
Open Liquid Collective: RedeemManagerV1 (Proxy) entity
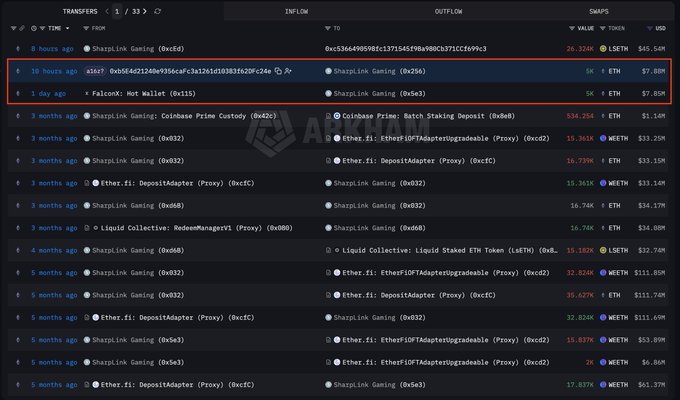tap(197, 228)
